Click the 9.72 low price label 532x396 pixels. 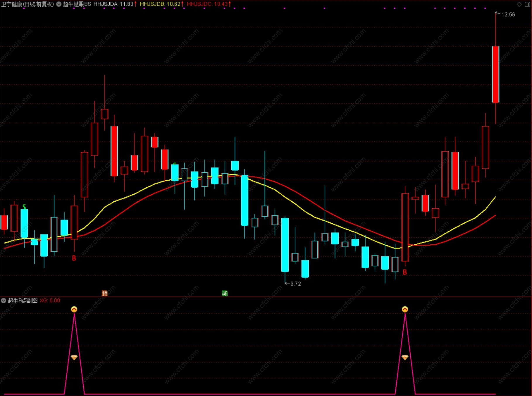tap(295, 284)
